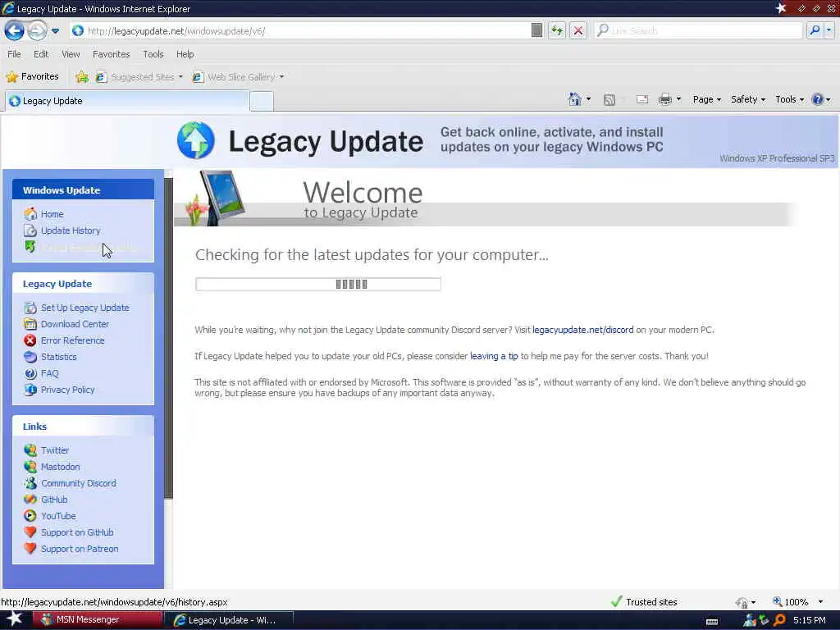Open the Web Slice Gallery dropdown
The height and width of the screenshot is (630, 840).
click(239, 77)
